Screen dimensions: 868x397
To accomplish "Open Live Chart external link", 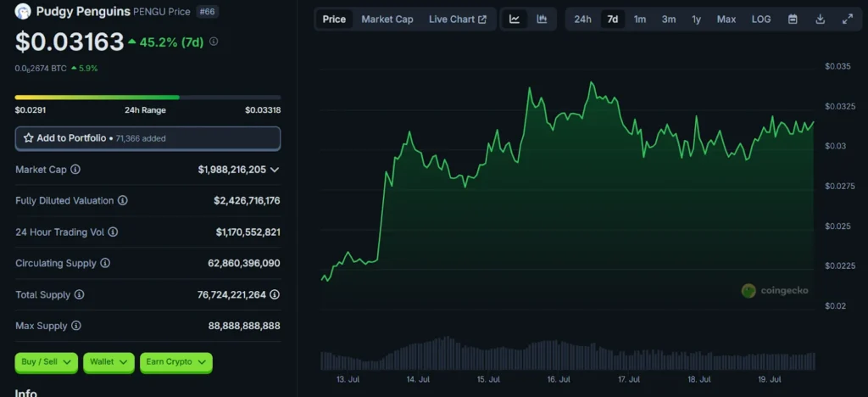I will pos(458,20).
